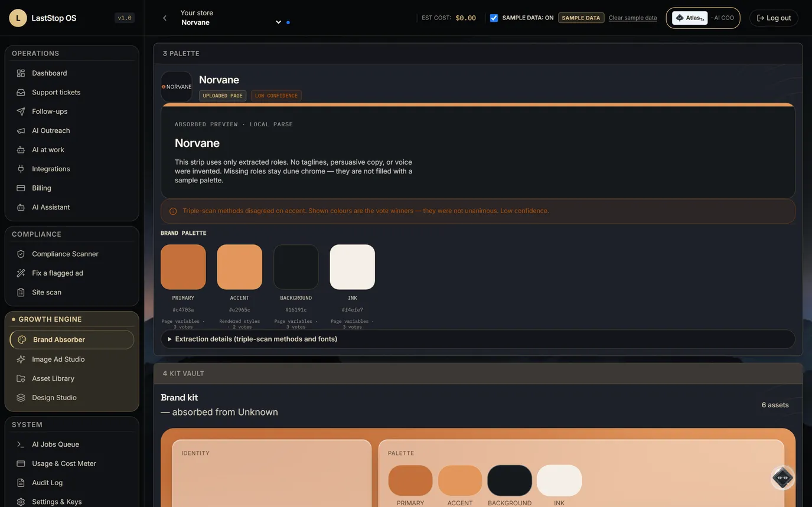812x507 pixels.
Task: Pick the Ink swatch in Brand Palette
Action: (x=353, y=267)
